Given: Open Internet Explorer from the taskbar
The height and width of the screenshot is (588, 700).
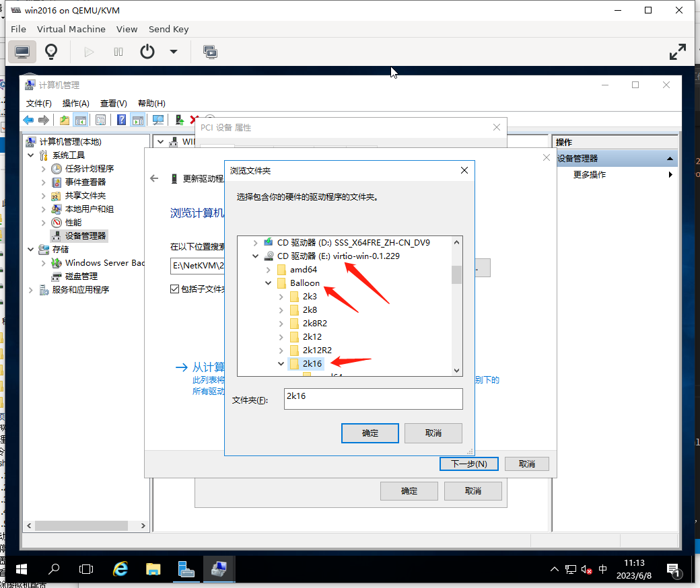Looking at the screenshot, I should coord(120,568).
